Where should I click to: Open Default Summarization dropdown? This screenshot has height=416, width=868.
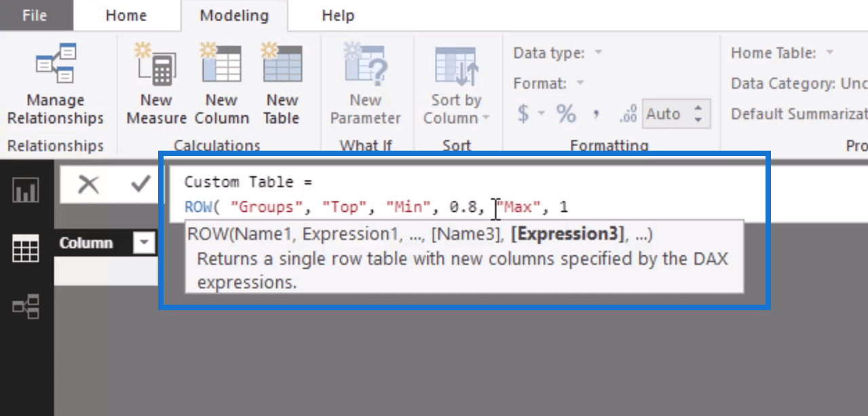[x=799, y=114]
